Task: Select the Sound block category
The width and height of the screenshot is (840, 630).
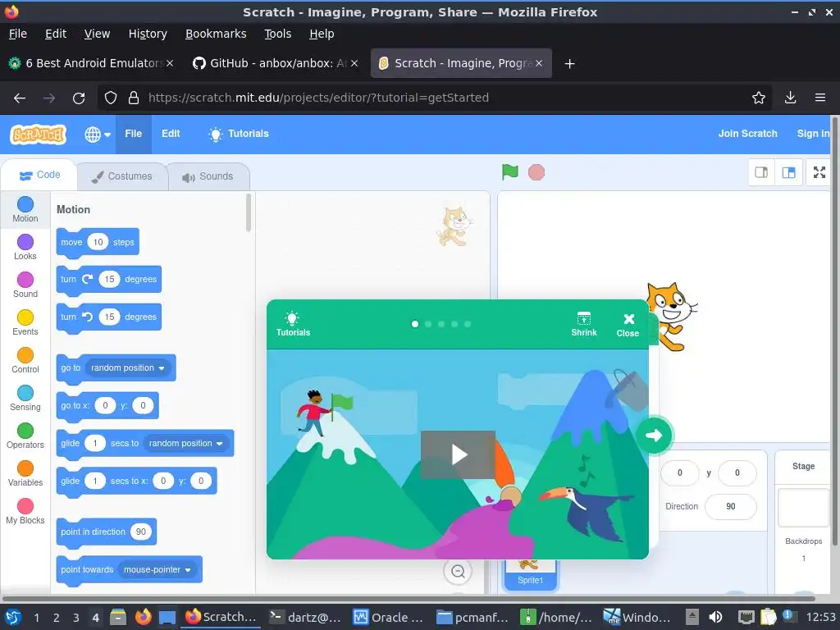Action: (25, 285)
